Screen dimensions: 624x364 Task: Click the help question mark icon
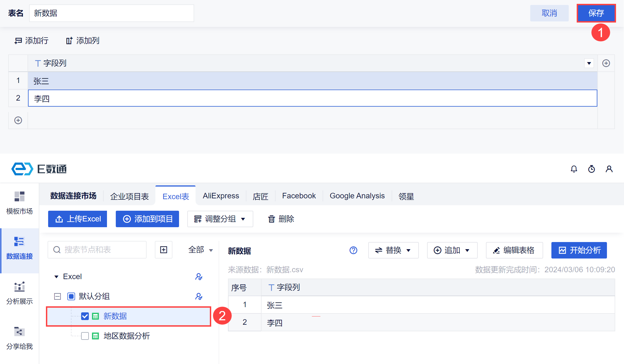[353, 250]
